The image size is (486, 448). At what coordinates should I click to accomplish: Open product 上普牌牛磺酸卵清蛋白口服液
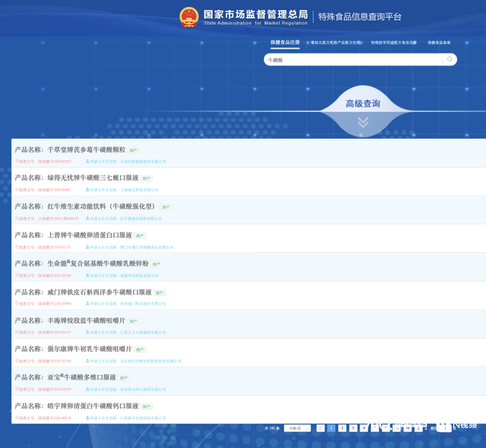coord(90,235)
